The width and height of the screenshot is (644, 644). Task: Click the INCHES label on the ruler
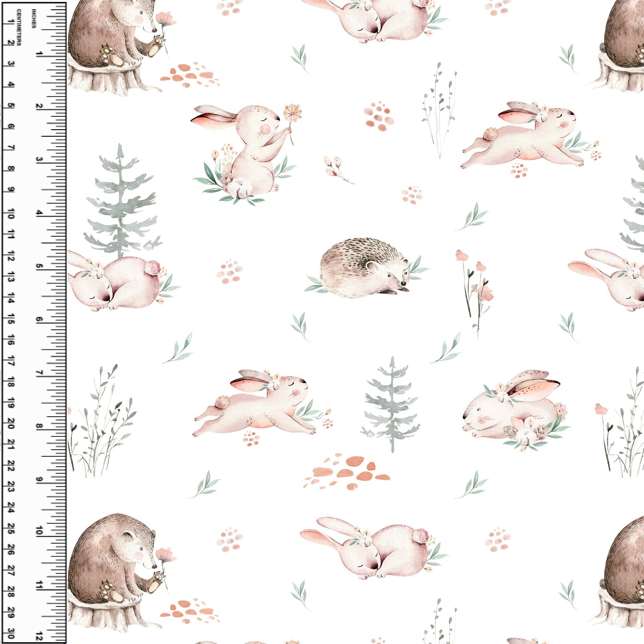click(34, 19)
